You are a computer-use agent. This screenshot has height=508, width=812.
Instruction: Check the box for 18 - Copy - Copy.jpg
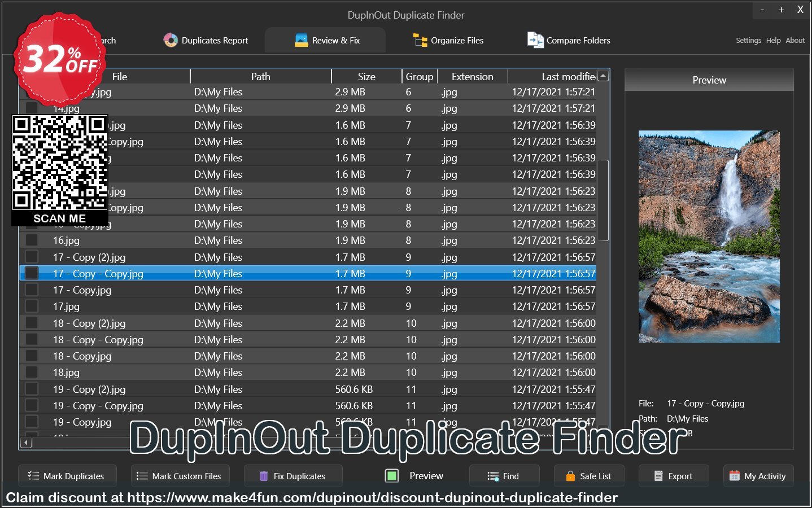click(32, 339)
